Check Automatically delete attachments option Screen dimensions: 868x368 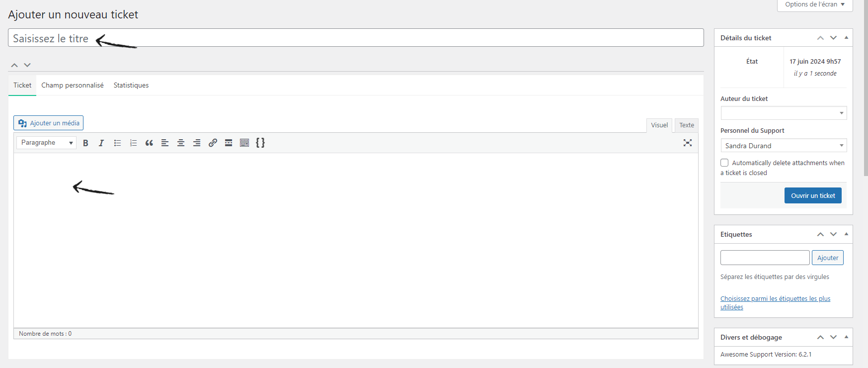coord(724,163)
